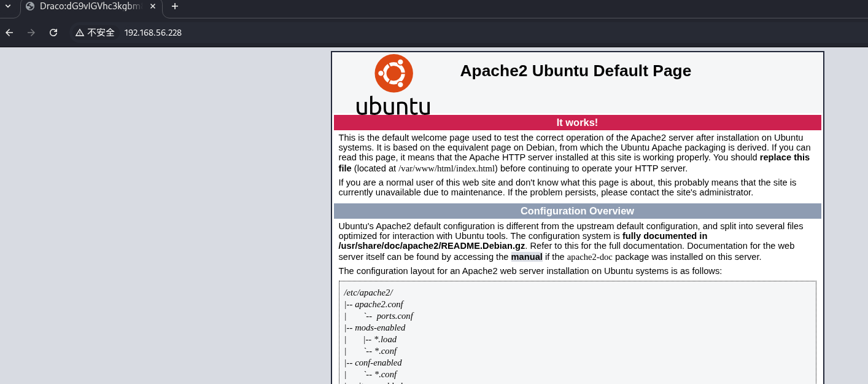Open a new browser tab
The width and height of the screenshot is (868, 384).
[175, 6]
